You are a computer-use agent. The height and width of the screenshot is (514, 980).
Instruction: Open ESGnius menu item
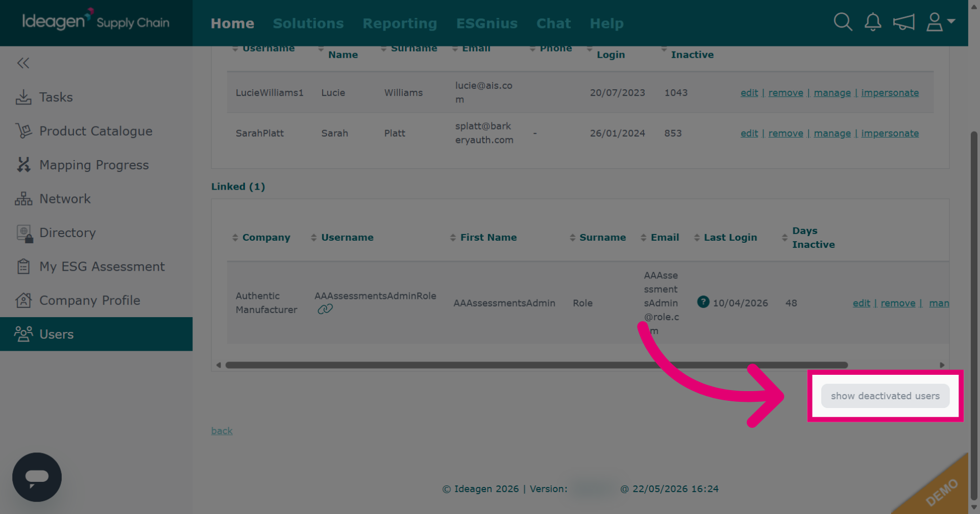[x=487, y=23]
